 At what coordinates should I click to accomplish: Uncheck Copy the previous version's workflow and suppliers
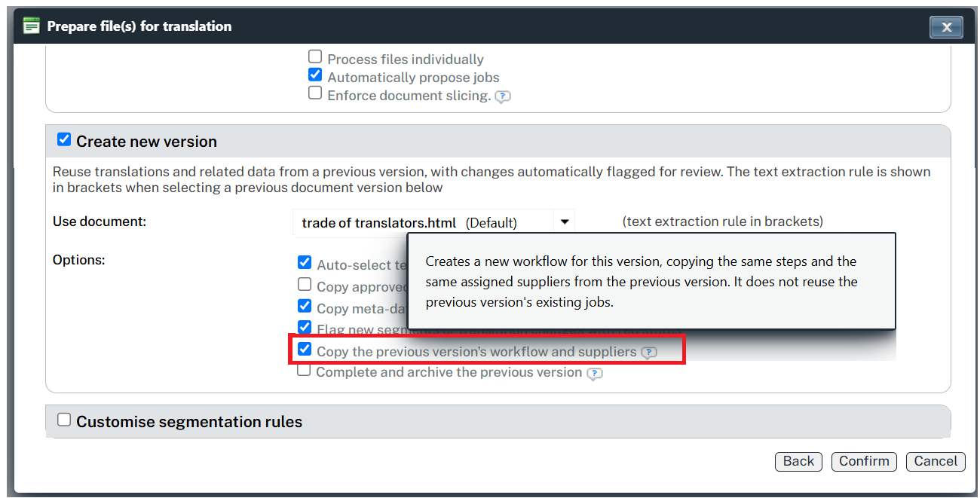click(305, 349)
